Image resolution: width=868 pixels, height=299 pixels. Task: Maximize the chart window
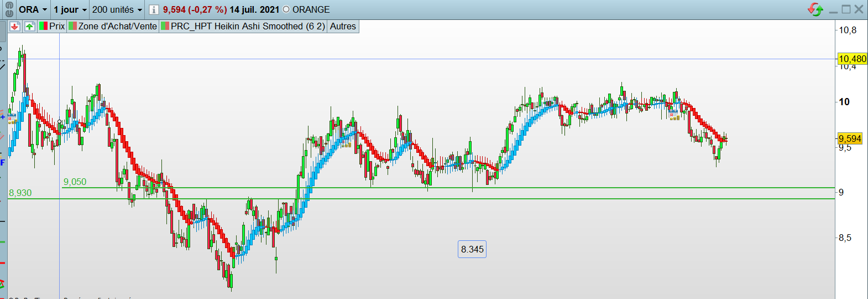846,9
